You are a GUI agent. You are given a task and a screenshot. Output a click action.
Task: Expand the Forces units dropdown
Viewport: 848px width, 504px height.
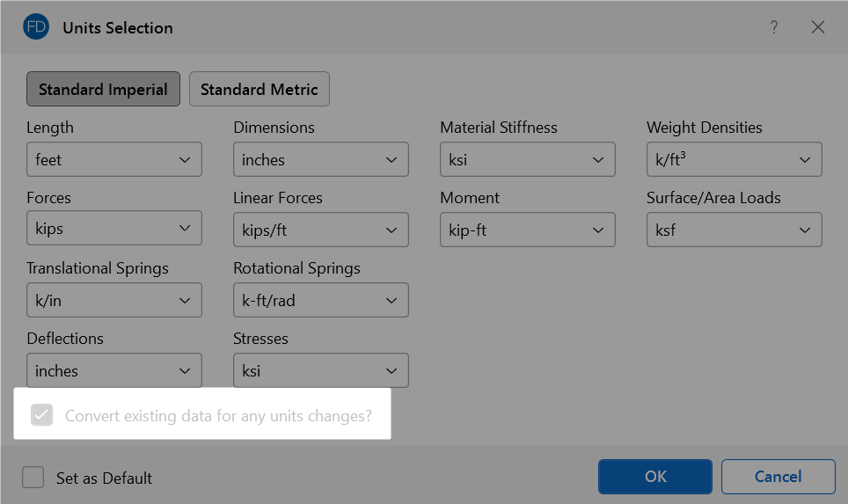(113, 229)
